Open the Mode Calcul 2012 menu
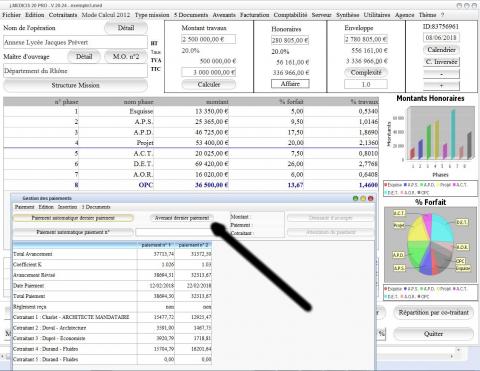The image size is (480, 371). click(106, 15)
